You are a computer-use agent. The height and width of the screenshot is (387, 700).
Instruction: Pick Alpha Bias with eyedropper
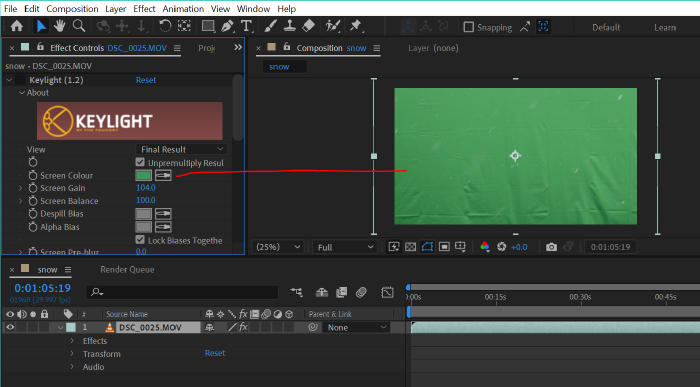(163, 227)
